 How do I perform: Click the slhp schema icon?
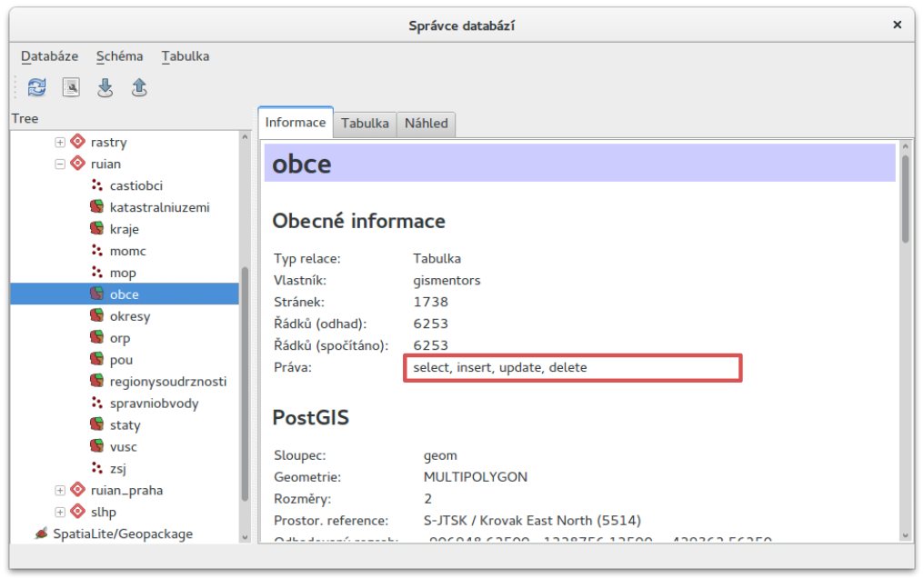click(x=78, y=512)
